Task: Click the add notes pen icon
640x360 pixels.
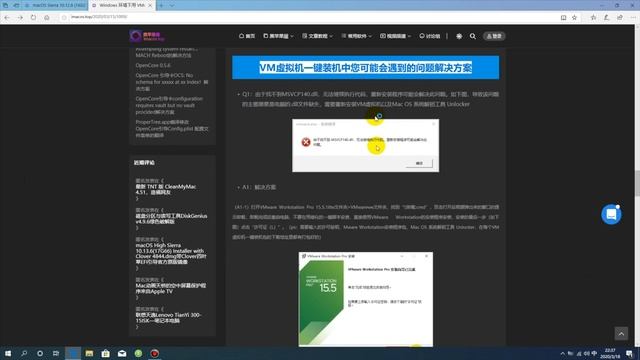Action: tap(607, 18)
